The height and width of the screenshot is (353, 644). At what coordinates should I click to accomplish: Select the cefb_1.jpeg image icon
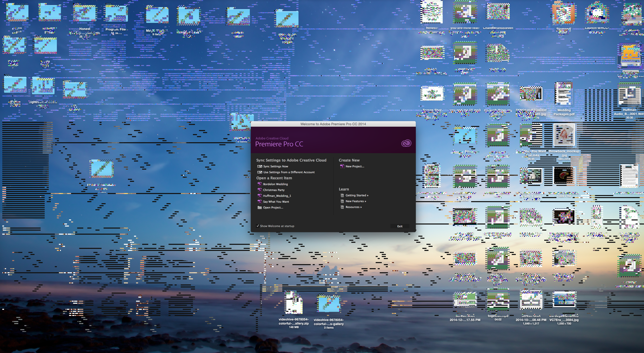click(x=531, y=175)
